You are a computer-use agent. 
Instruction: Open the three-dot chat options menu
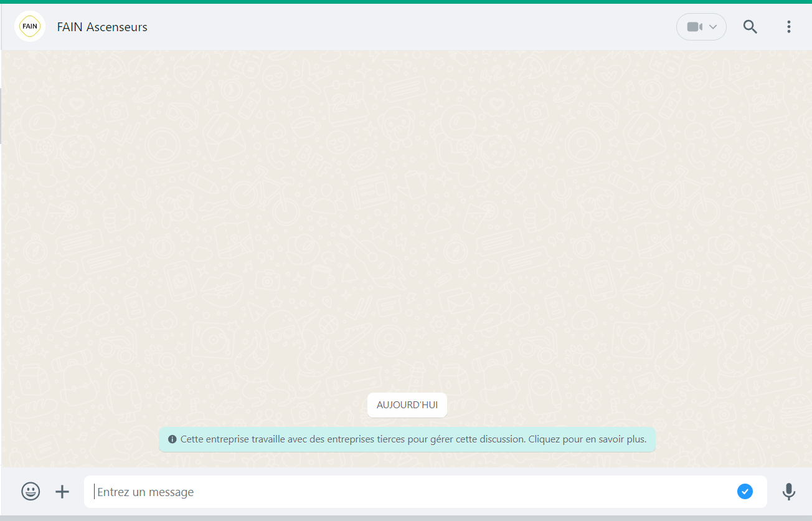click(x=789, y=27)
